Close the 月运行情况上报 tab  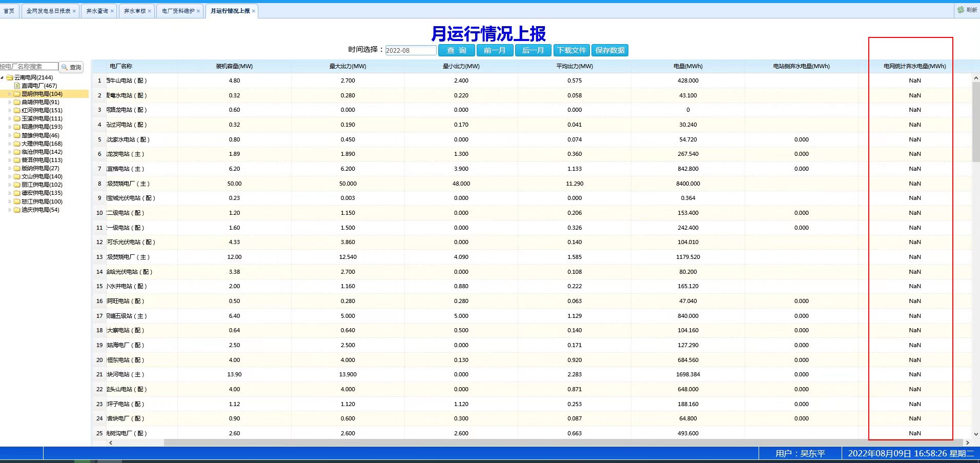point(253,11)
